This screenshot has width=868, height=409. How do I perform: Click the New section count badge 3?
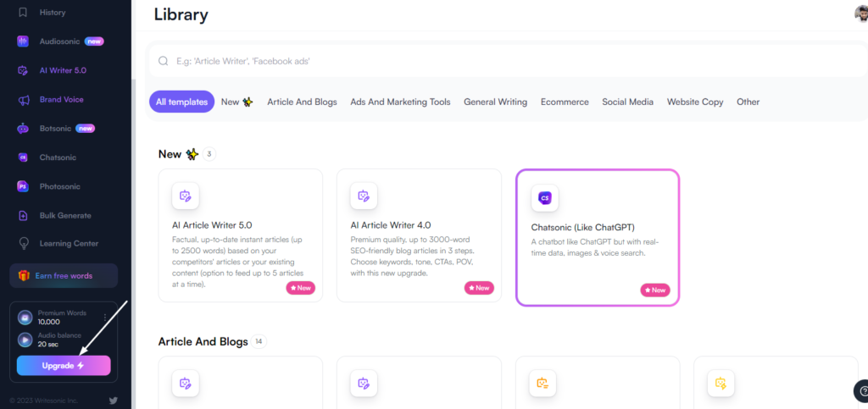(209, 154)
